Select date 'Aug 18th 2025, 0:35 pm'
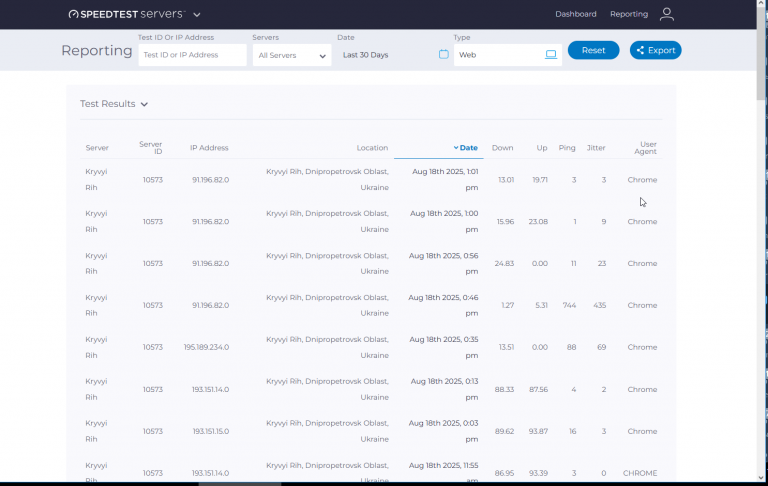768x486 pixels. 444,347
